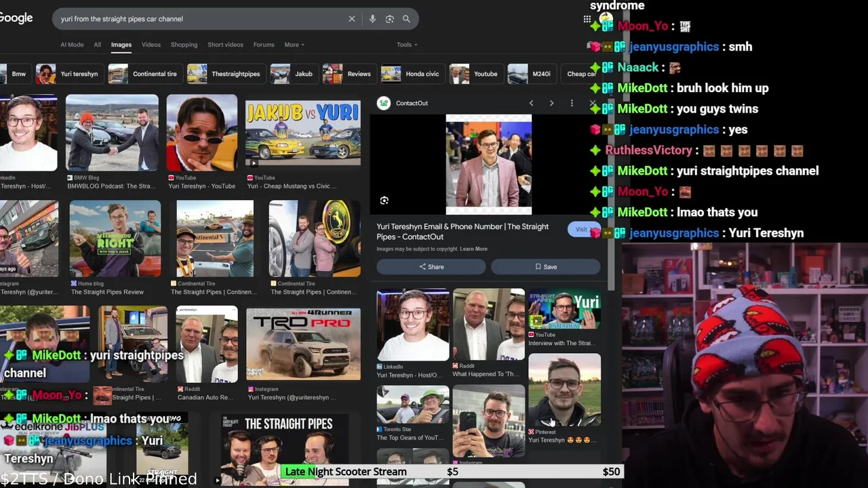The width and height of the screenshot is (868, 488).
Task: Select the Images tab
Action: click(121, 45)
